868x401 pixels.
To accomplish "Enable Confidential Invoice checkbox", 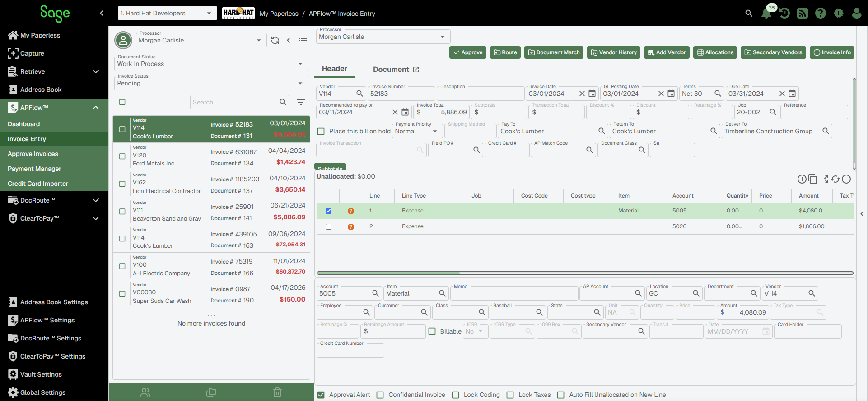I will pos(380,395).
